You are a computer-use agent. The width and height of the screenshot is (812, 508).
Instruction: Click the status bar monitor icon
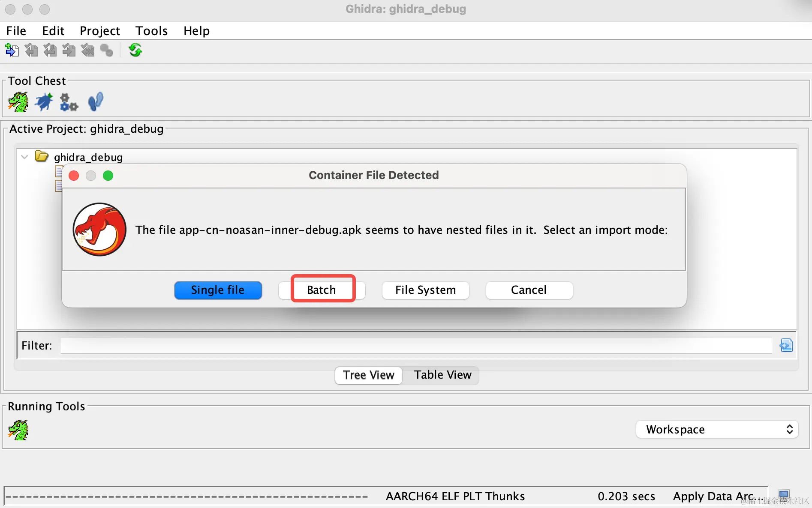click(784, 496)
